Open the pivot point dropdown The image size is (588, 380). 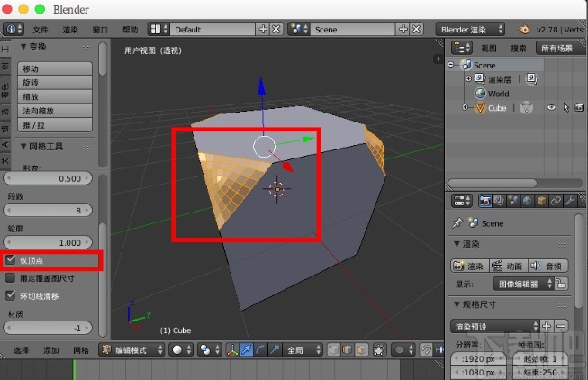coord(209,350)
